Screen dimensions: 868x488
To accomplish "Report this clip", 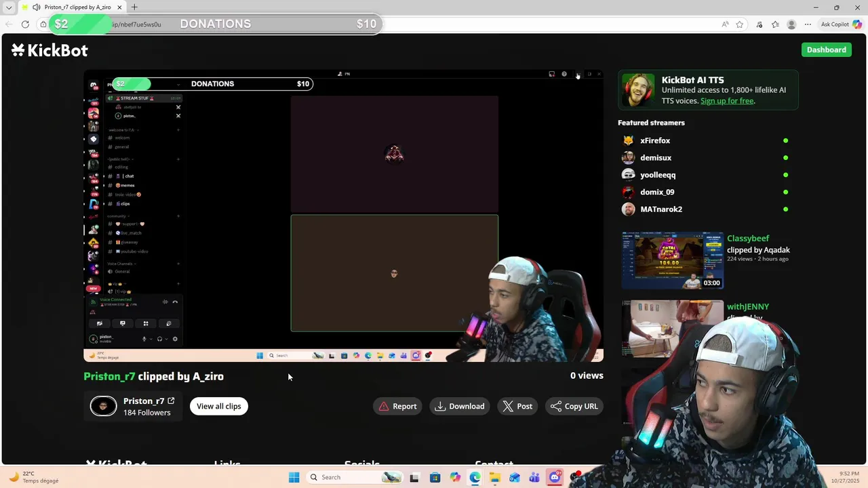I will (397, 406).
